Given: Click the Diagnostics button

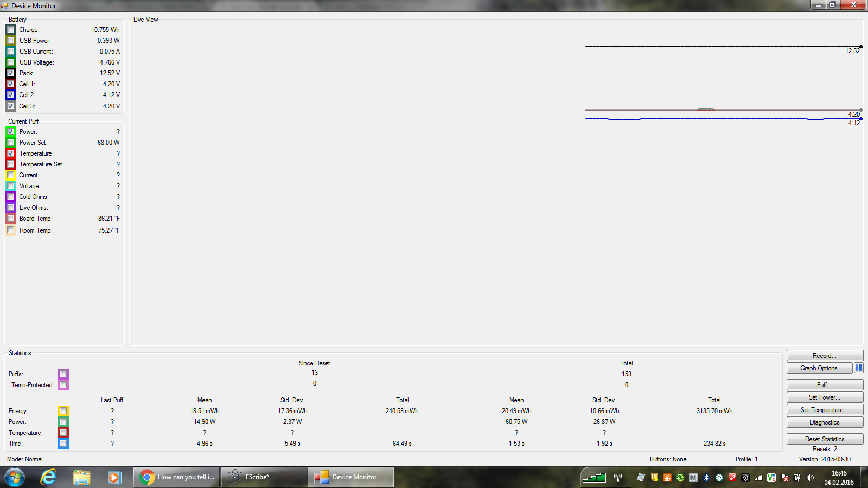Looking at the screenshot, I should (824, 422).
